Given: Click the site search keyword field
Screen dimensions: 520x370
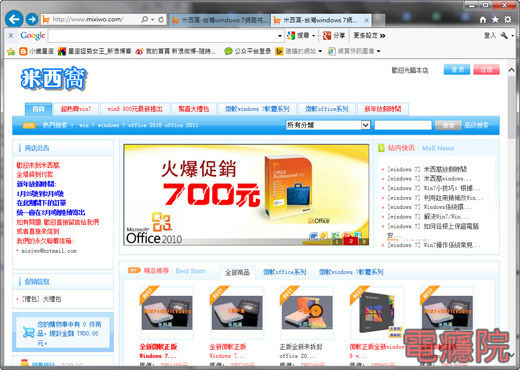Looking at the screenshot, I should [x=403, y=125].
